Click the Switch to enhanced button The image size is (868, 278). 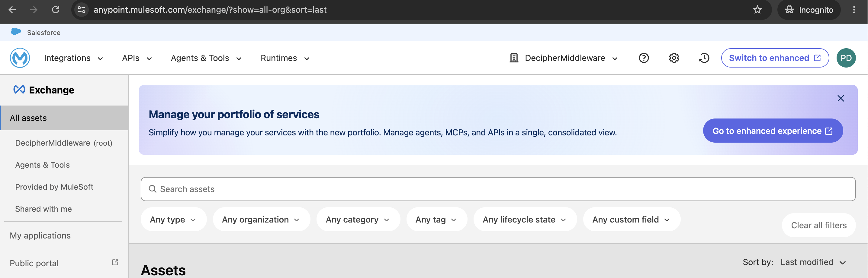click(775, 58)
